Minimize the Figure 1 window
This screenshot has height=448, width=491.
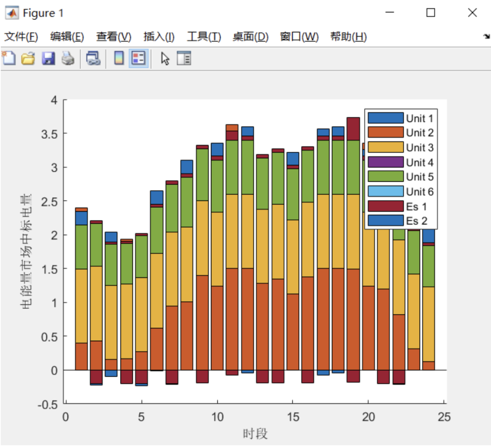pos(390,13)
